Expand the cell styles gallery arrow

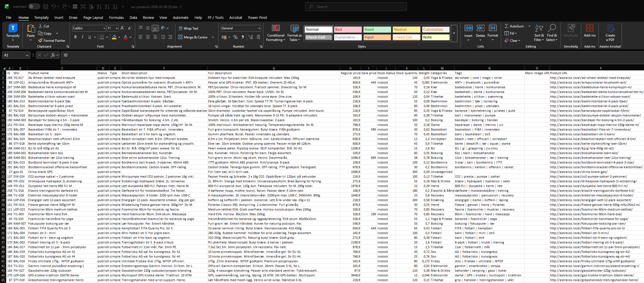click(x=454, y=33)
